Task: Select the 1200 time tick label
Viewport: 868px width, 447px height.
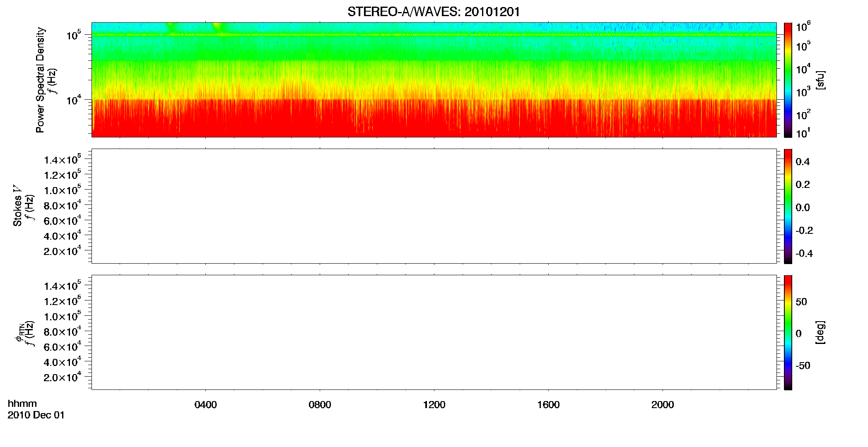Action: [x=434, y=405]
